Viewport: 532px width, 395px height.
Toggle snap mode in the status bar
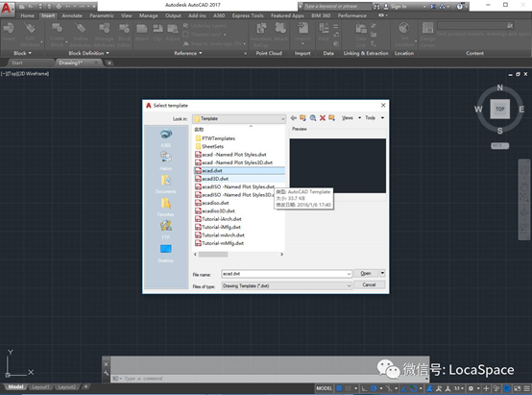(349, 388)
